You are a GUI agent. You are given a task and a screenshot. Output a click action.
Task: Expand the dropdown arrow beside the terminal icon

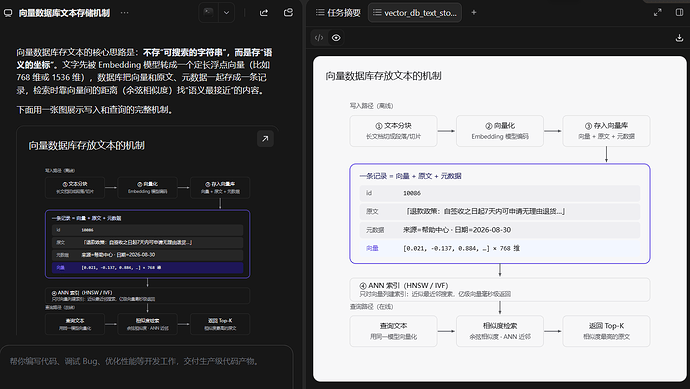pyautogui.click(x=227, y=13)
